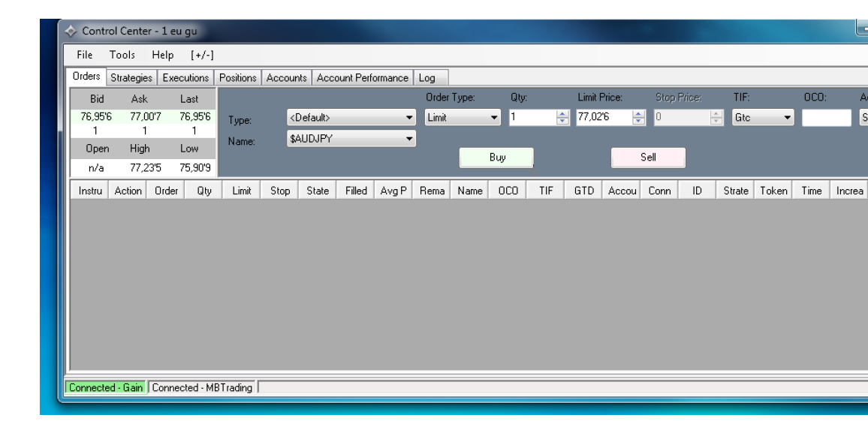Screen dimensions: 868x433
Task: Click the Open value n/a
Action: click(x=96, y=167)
